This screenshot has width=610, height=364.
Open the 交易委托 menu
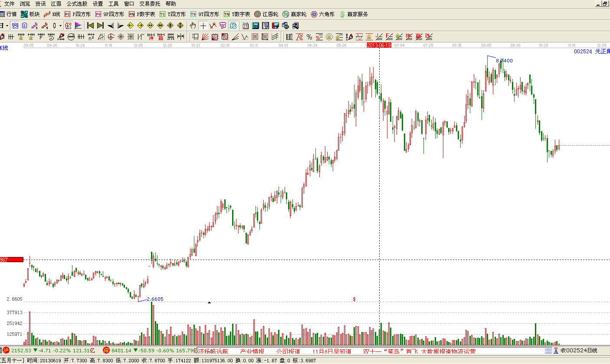(x=149, y=3)
